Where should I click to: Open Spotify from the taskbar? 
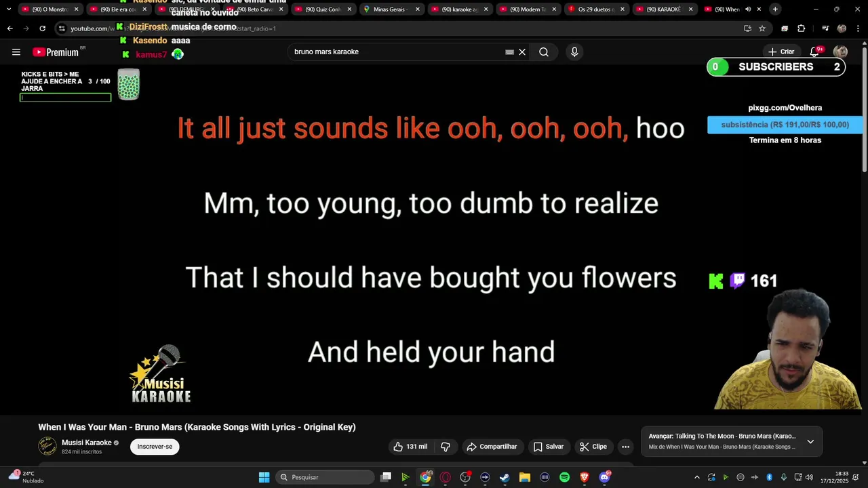click(564, 477)
